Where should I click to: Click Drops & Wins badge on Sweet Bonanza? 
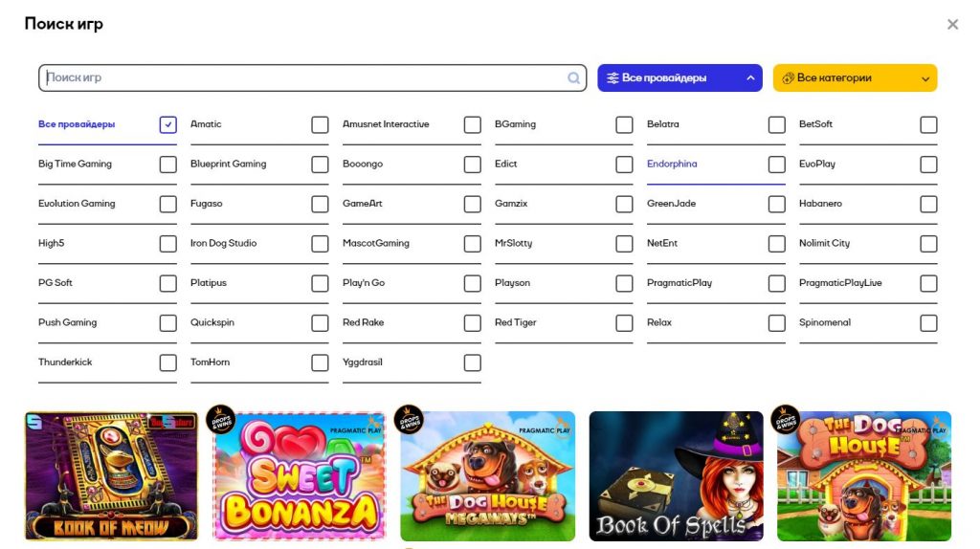[x=221, y=420]
